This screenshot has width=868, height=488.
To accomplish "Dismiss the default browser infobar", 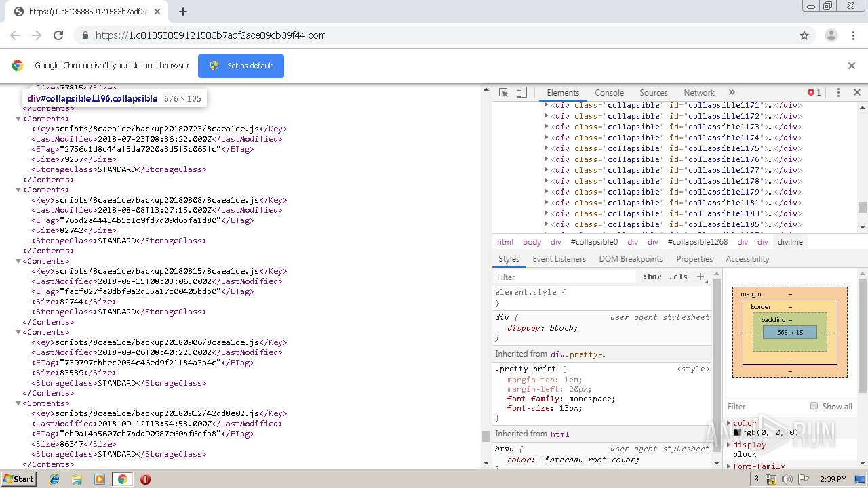I will (x=852, y=66).
